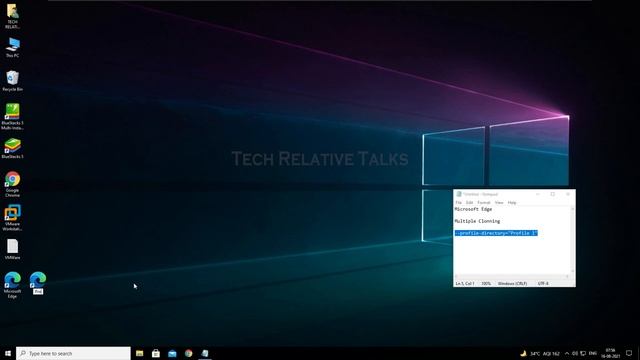Open Notepad's File menu
The width and height of the screenshot is (640, 360).
point(458,202)
